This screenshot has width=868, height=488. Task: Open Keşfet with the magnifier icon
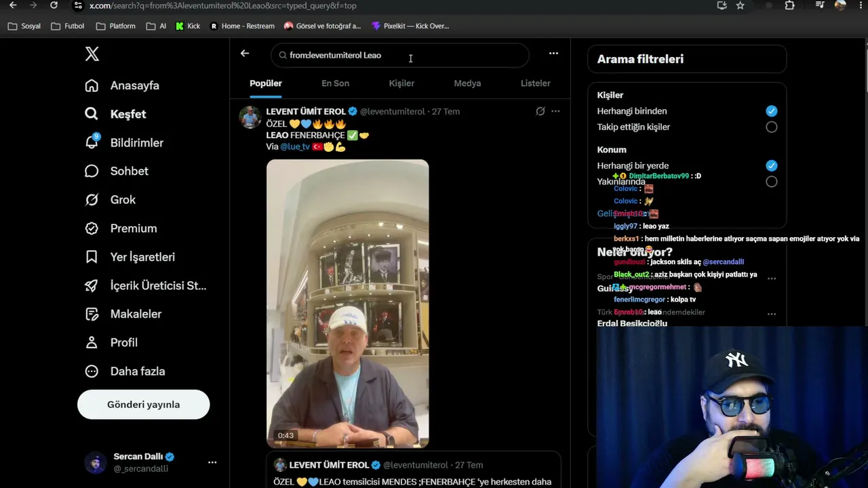pyautogui.click(x=92, y=114)
